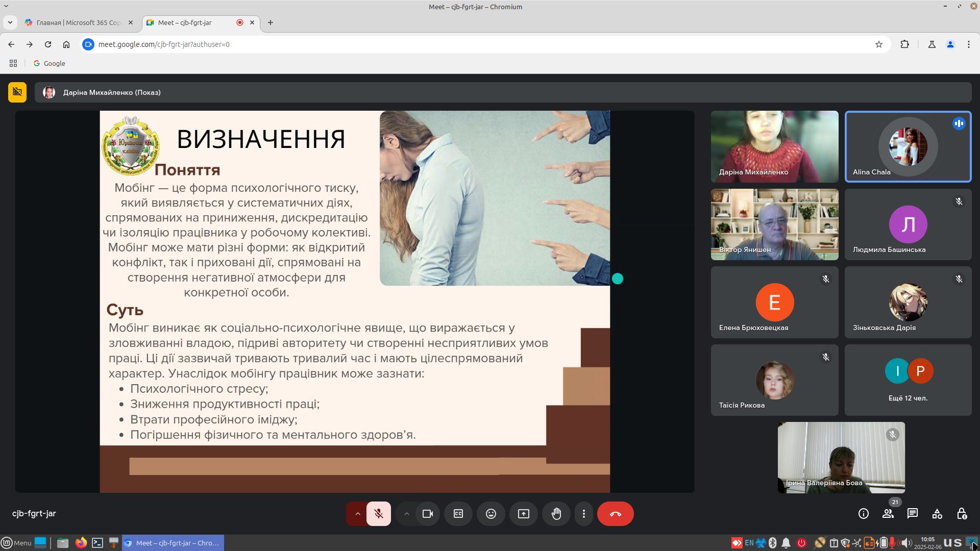Expand audio settings arrow beside microphone
The image size is (980, 551).
coord(357,514)
